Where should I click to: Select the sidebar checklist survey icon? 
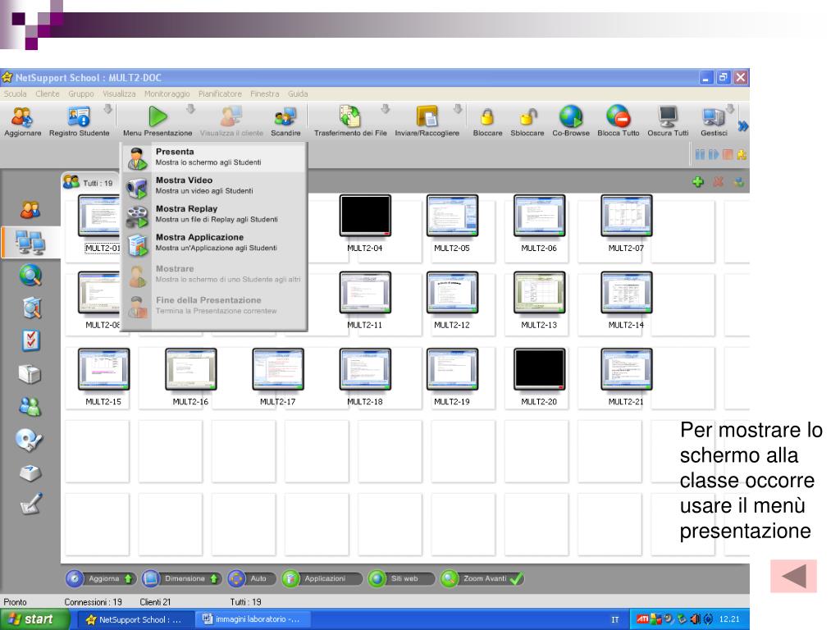point(30,340)
